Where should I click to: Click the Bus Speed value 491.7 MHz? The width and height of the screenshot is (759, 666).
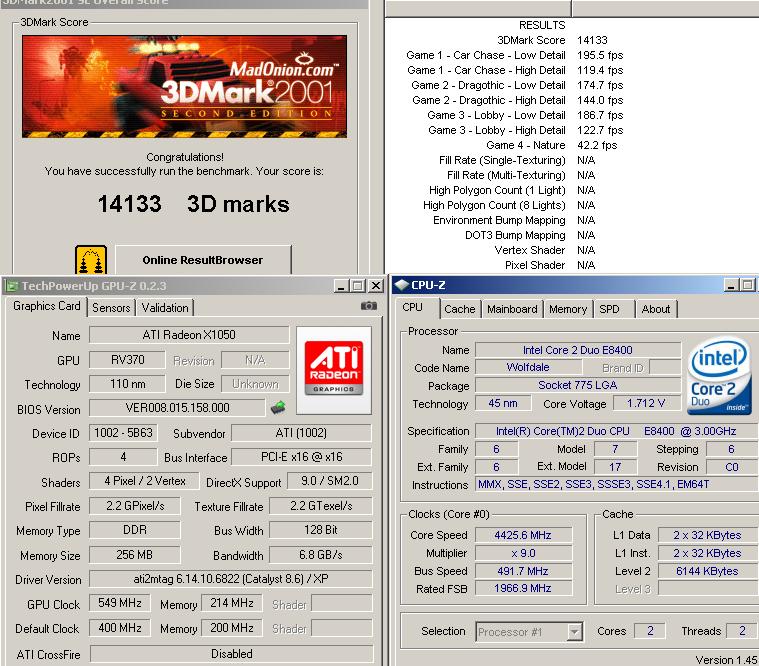click(x=523, y=571)
